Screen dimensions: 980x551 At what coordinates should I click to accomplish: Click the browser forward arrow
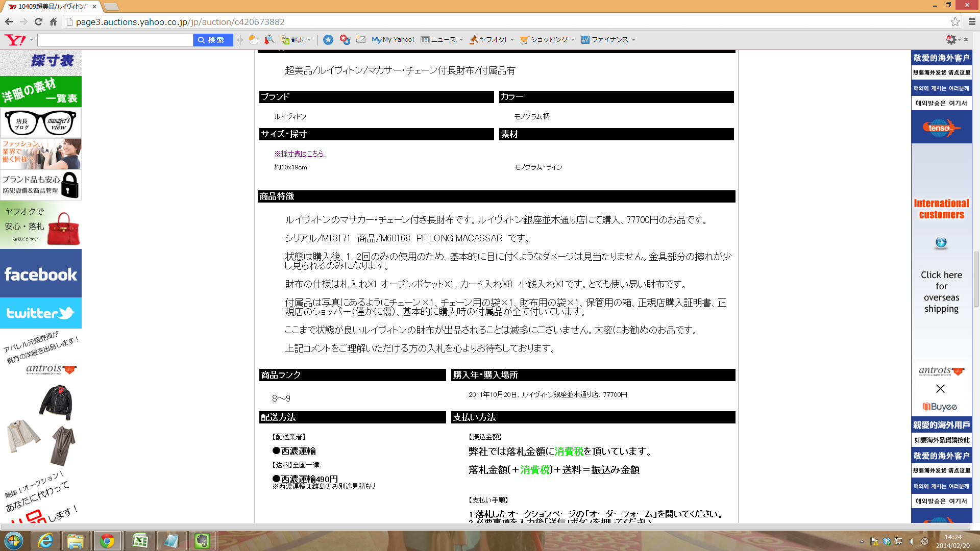pos(23,22)
